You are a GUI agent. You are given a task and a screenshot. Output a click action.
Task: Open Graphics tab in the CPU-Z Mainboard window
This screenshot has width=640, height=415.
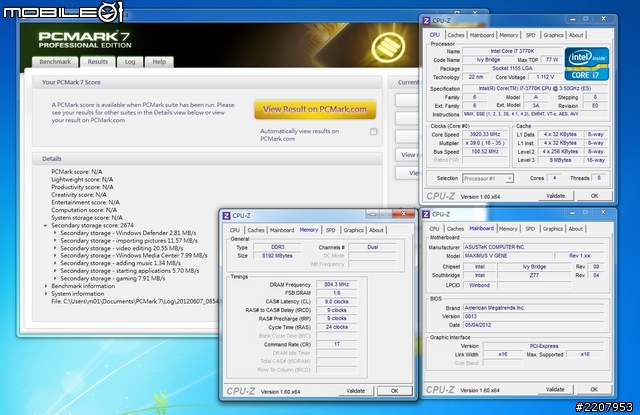pos(553,229)
